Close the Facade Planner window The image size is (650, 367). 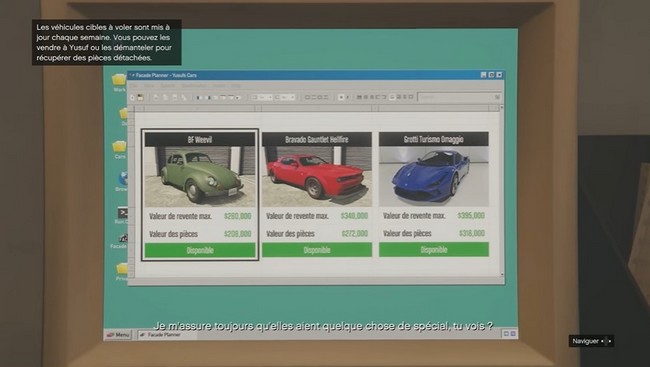[499, 75]
